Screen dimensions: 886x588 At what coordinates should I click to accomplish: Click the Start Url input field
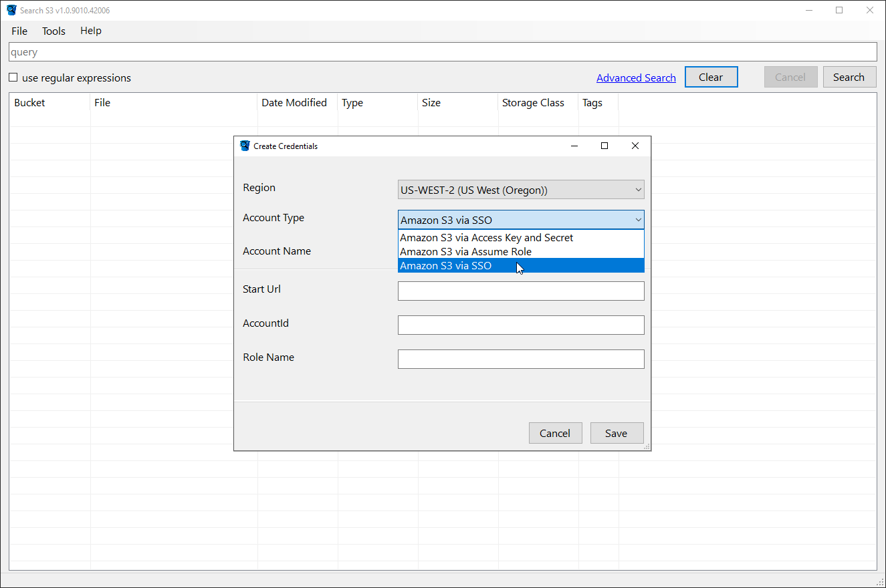[521, 291]
